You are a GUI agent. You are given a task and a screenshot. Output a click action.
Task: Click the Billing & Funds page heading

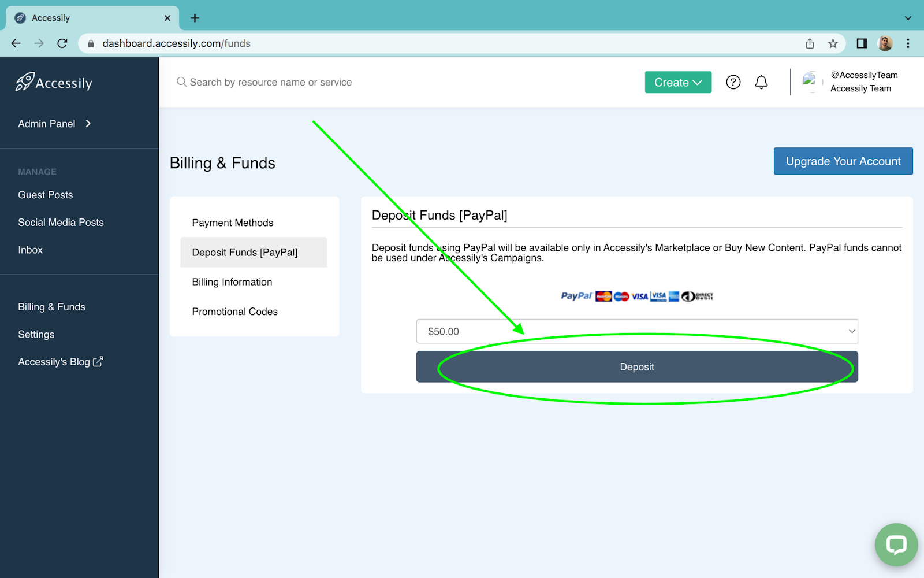222,163
